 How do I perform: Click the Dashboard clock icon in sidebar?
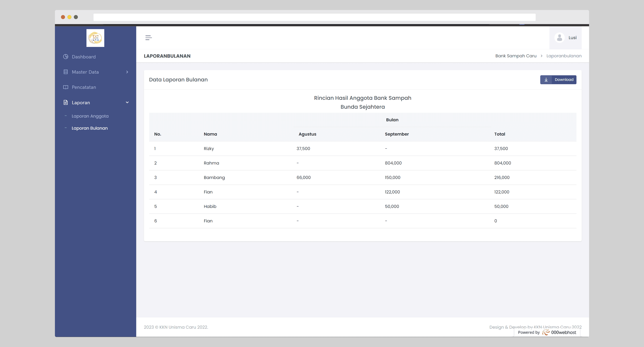(x=66, y=57)
